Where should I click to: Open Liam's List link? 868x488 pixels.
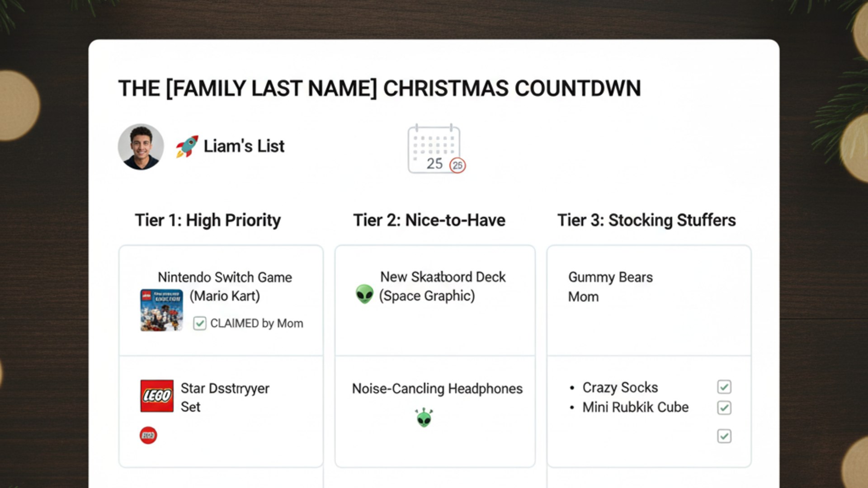(244, 146)
